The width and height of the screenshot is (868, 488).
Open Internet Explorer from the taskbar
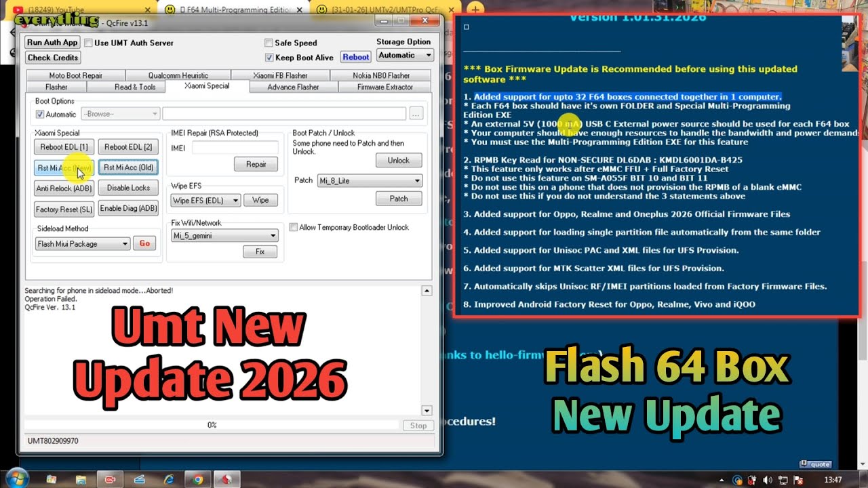pos(169,479)
